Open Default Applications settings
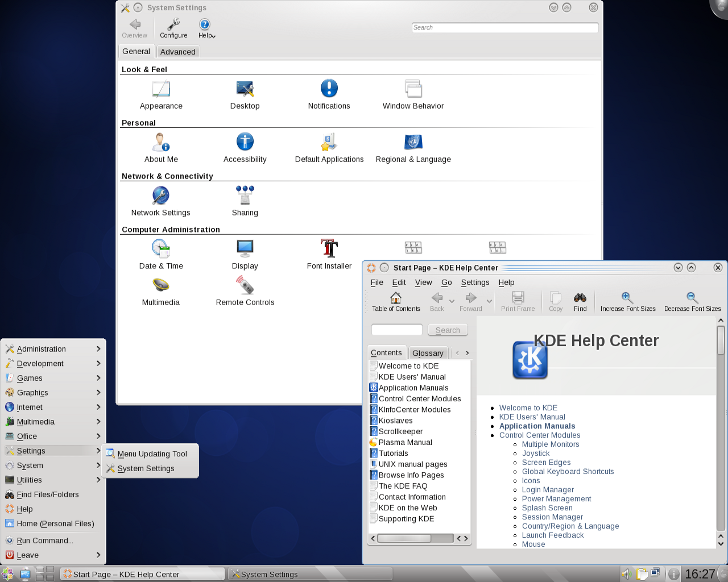 pyautogui.click(x=329, y=148)
